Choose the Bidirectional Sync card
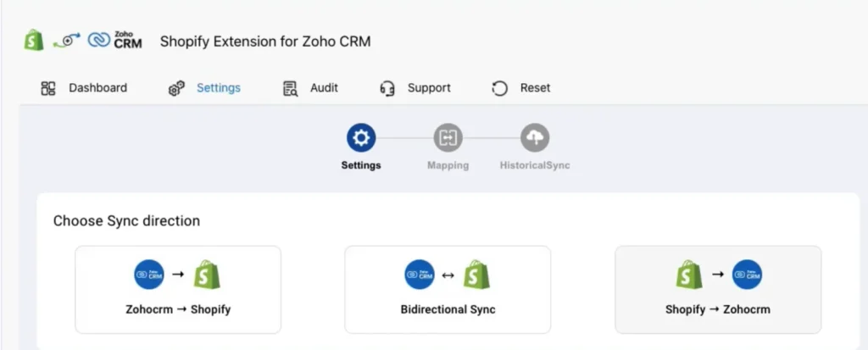 point(448,290)
